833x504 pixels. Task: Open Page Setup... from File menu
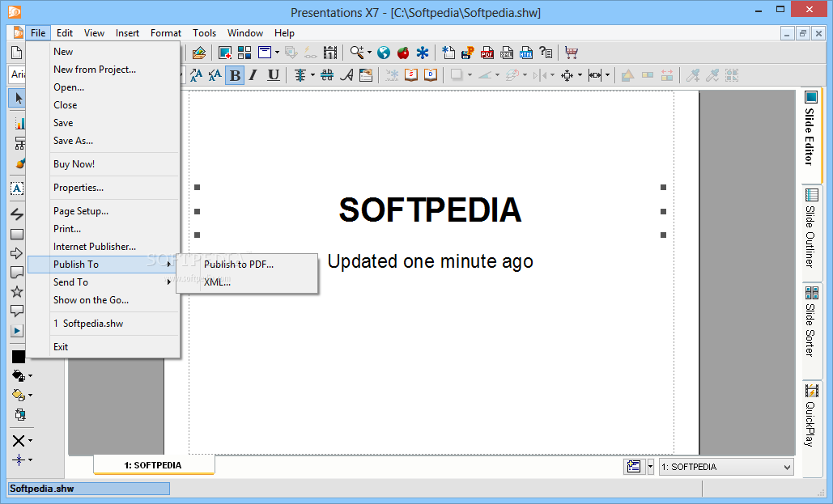click(81, 211)
